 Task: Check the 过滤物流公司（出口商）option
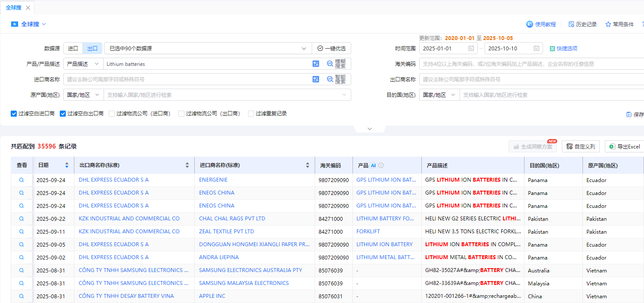click(181, 113)
